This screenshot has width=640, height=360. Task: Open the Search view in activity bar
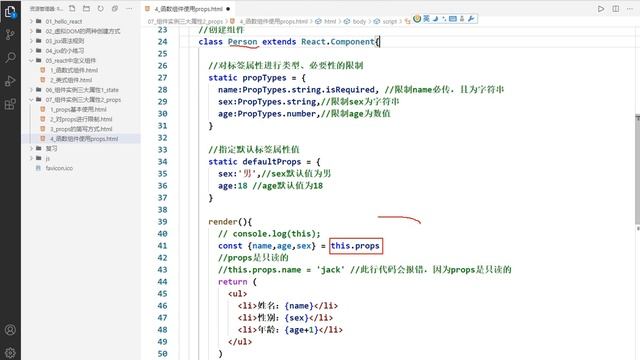coord(10,58)
